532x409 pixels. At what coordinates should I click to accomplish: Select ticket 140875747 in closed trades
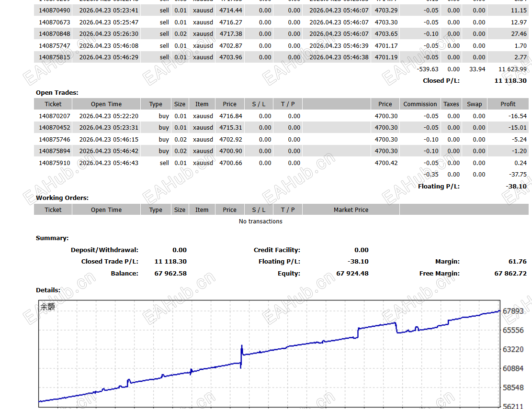point(54,46)
